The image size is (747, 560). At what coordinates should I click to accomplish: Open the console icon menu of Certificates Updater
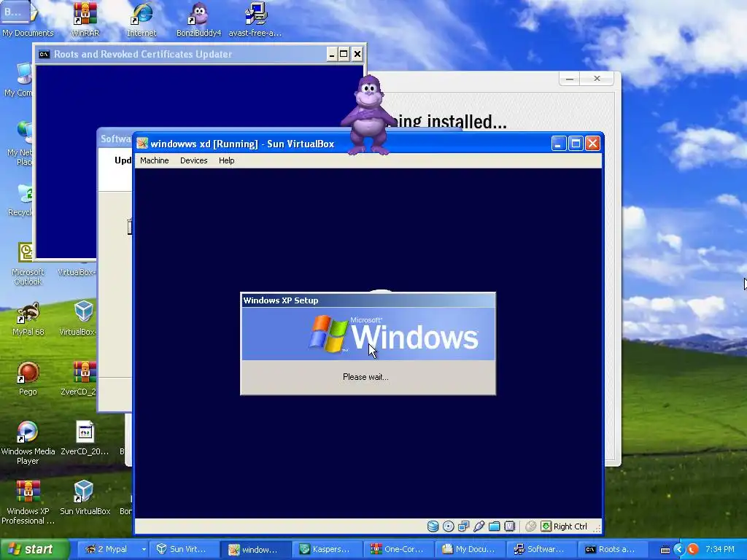point(44,54)
